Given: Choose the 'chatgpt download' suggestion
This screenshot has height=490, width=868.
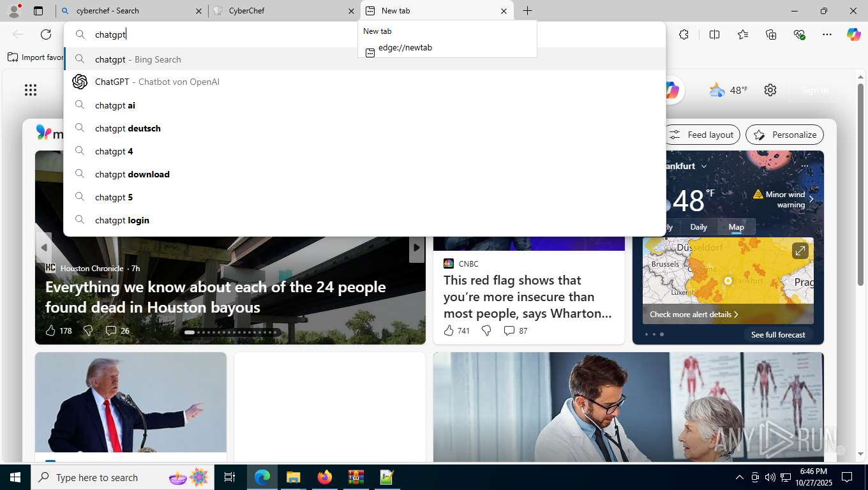Looking at the screenshot, I should (x=364, y=174).
